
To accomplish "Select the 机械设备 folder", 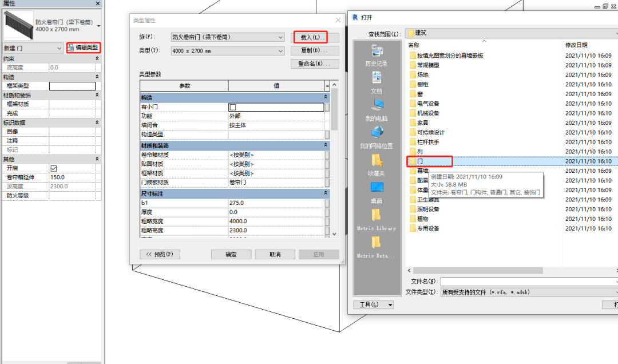I will (x=424, y=113).
